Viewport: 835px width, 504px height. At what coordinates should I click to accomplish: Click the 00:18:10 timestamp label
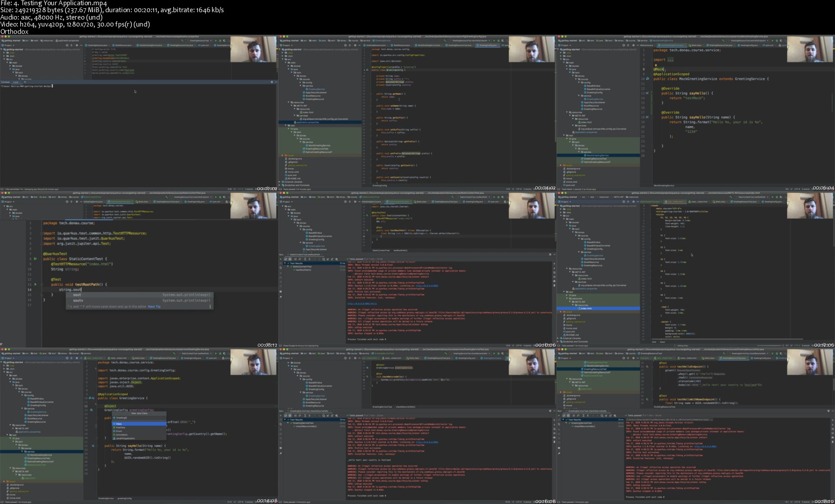pos(823,501)
